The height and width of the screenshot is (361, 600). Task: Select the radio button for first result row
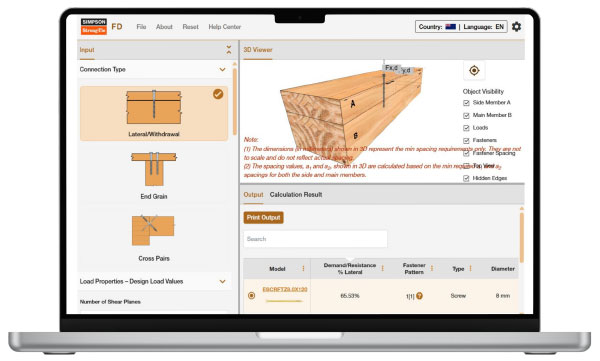coord(251,296)
